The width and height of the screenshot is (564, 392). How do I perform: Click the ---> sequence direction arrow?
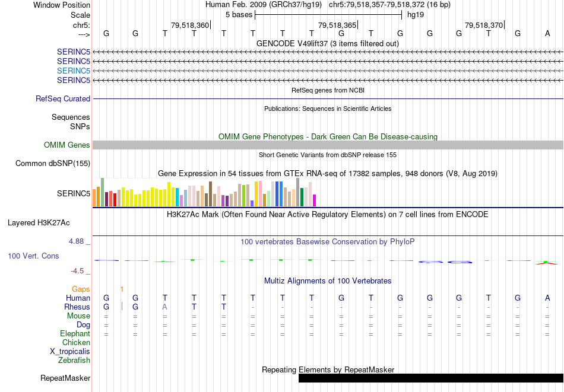[84, 34]
